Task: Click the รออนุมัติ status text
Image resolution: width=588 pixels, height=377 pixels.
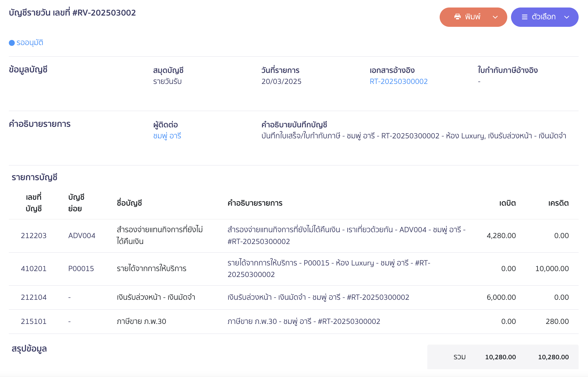Action: (30, 43)
